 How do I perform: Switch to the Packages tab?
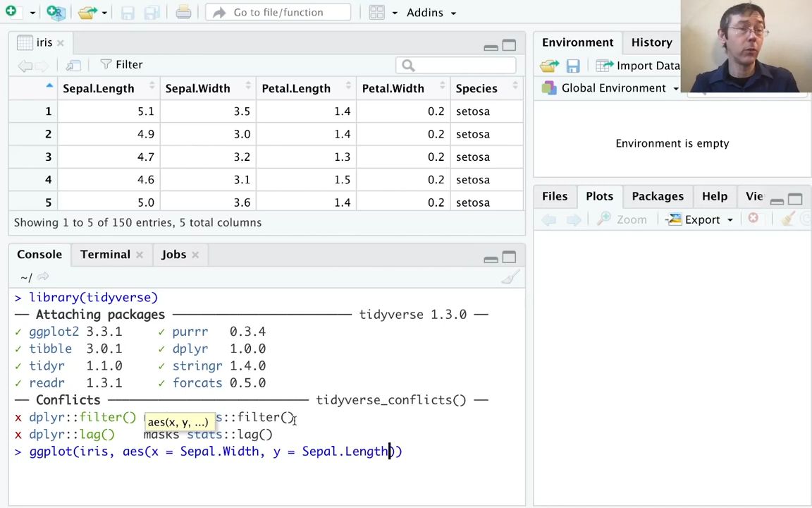click(x=657, y=196)
